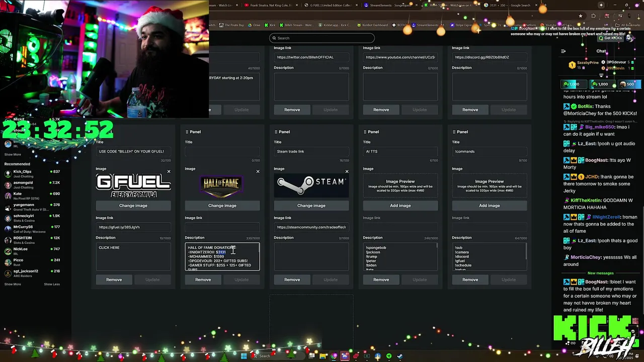
Task: Edit the AI TTS title field
Action: click(400, 151)
